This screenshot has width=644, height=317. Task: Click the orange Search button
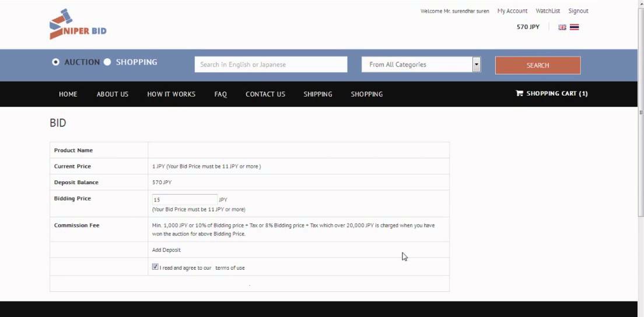(x=538, y=65)
